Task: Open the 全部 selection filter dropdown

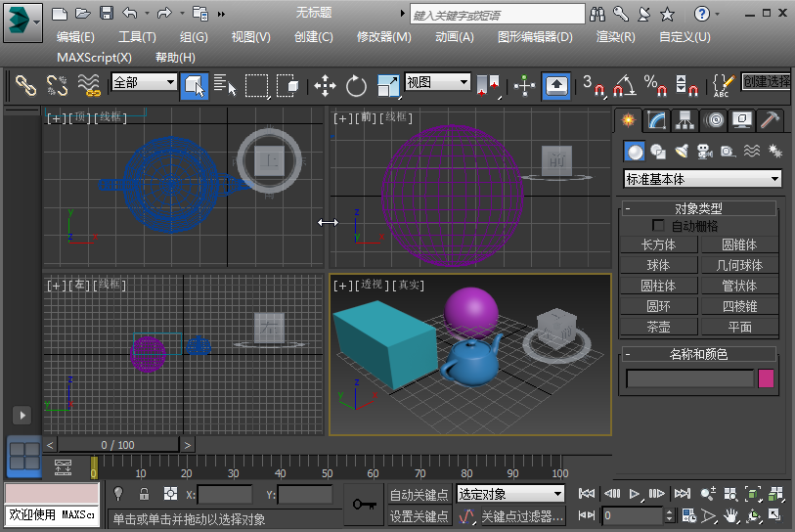Action: [x=144, y=83]
